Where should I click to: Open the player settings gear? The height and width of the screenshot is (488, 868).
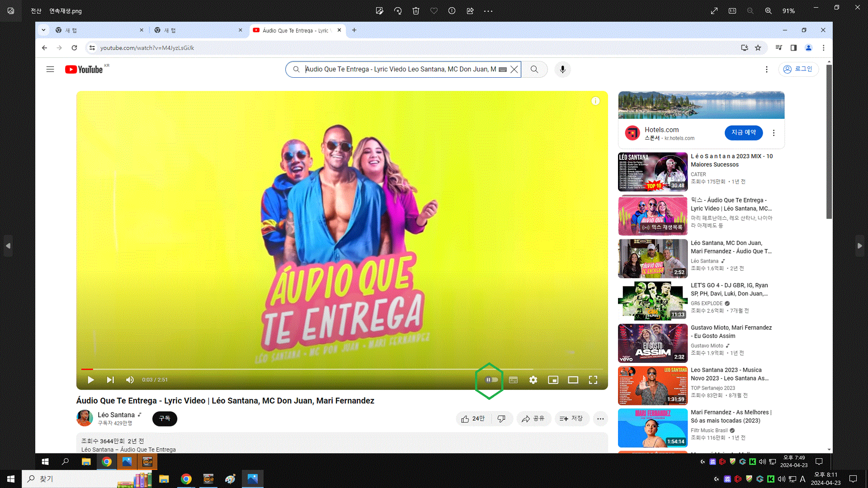[x=533, y=380]
